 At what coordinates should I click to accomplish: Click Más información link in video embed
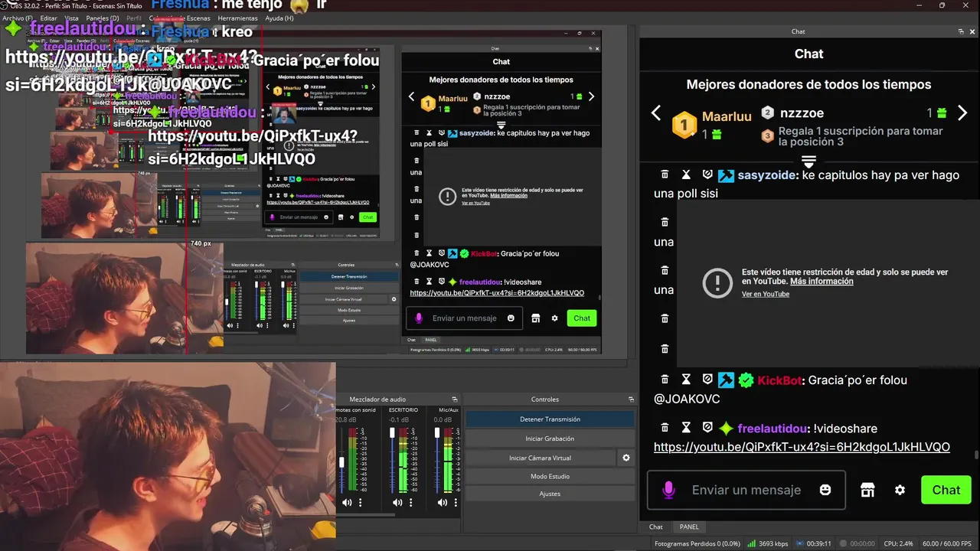click(x=822, y=282)
